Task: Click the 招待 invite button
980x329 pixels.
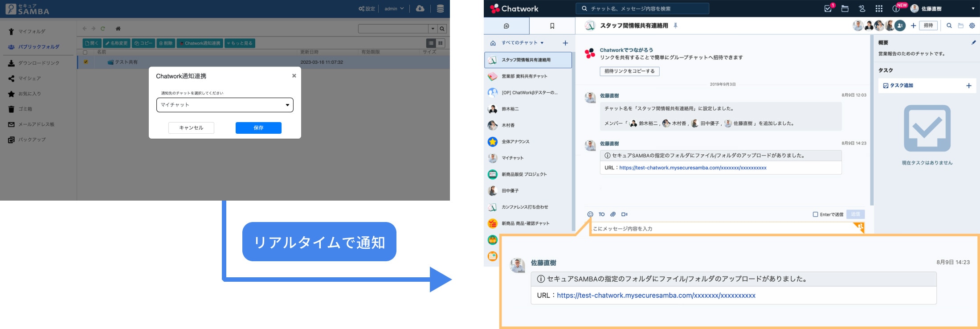Action: tap(928, 26)
